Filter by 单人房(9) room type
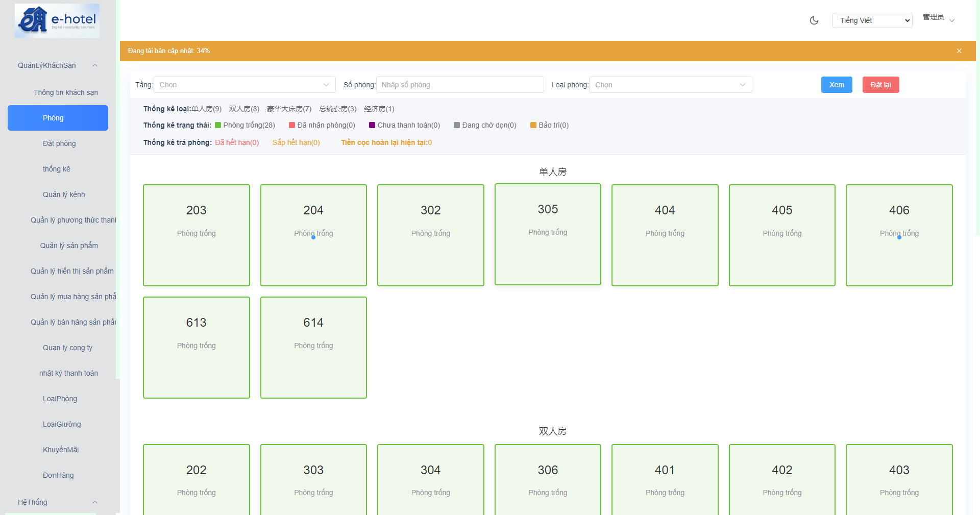 click(x=206, y=109)
